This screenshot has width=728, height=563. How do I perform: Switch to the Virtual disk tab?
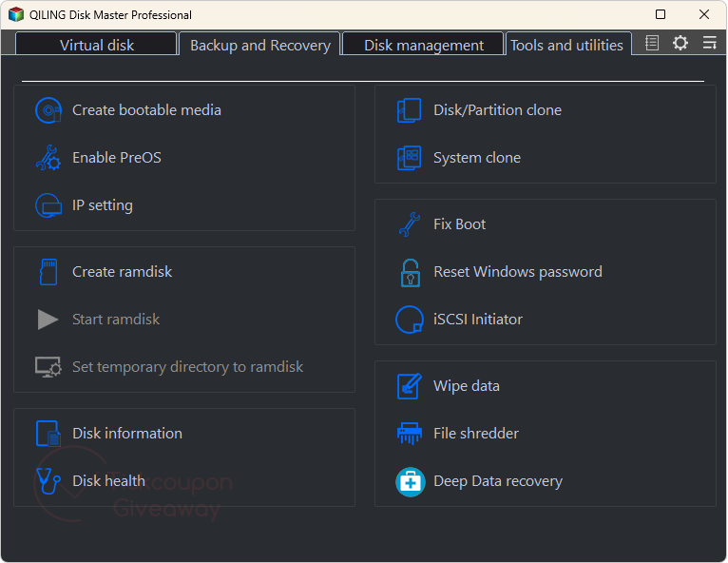coord(96,44)
